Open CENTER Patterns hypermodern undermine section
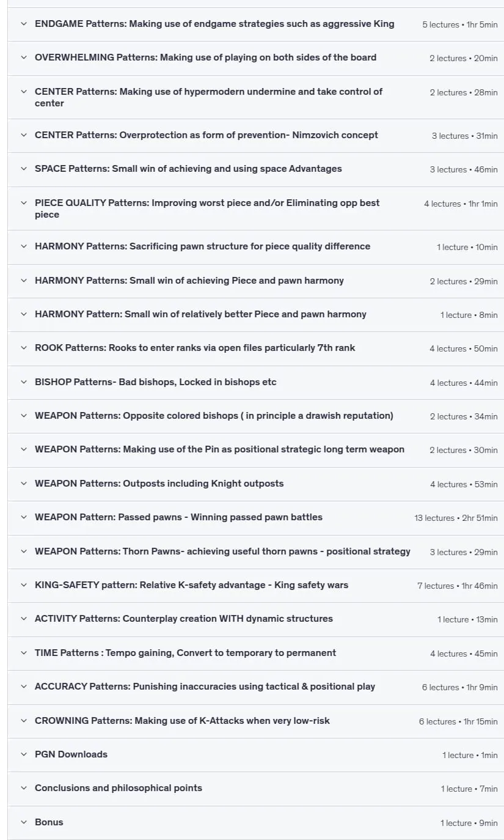Viewport: 504px width, 840px height. [256, 97]
